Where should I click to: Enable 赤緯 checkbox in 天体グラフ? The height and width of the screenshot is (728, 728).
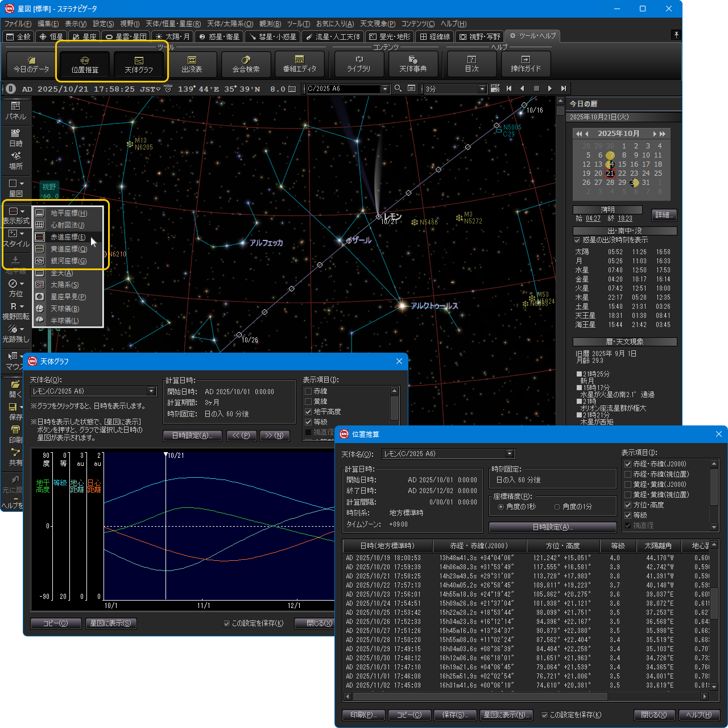(308, 391)
